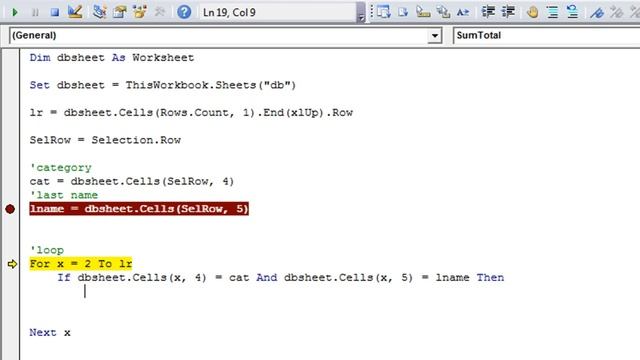Screen dimensions: 640x360
Task: Show Quick Info icon
Action: pyautogui.click(x=423, y=12)
